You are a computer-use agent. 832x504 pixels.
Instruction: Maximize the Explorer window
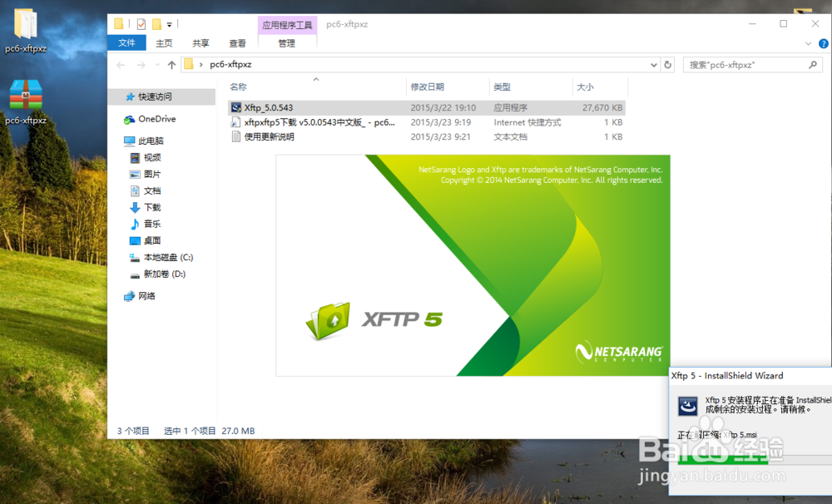[783, 24]
